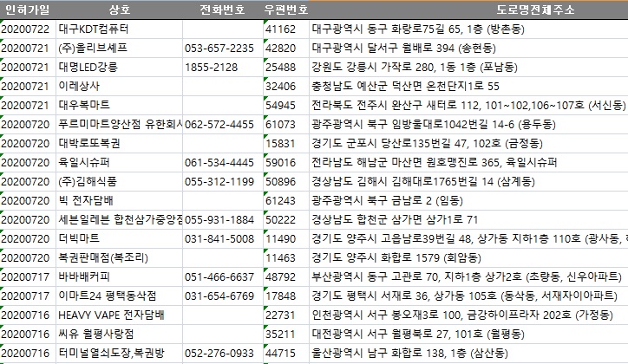Click date 20200722 in first row
628x364 pixels.
(25, 29)
